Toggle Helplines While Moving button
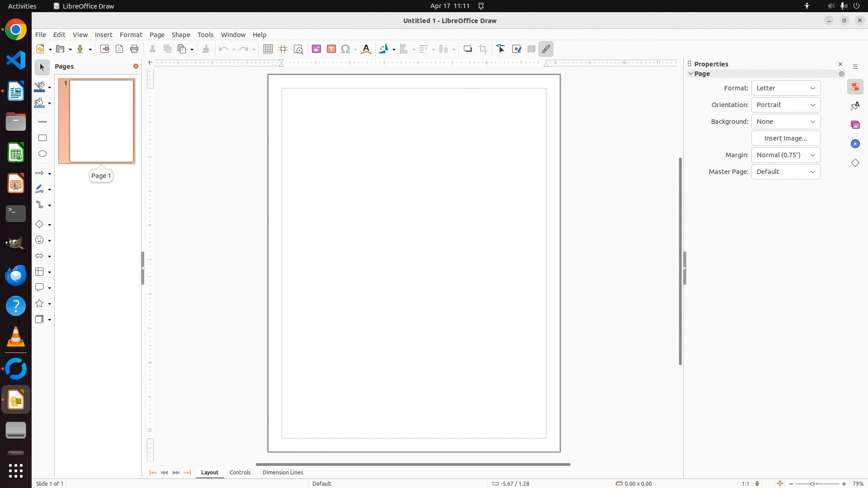 (x=283, y=49)
